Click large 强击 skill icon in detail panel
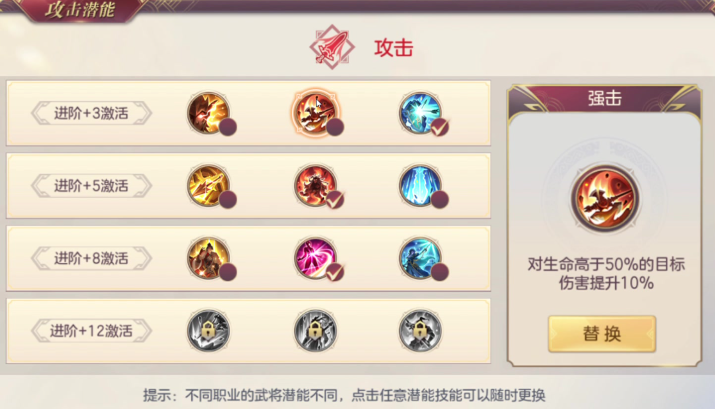This screenshot has width=715, height=409. [x=606, y=199]
